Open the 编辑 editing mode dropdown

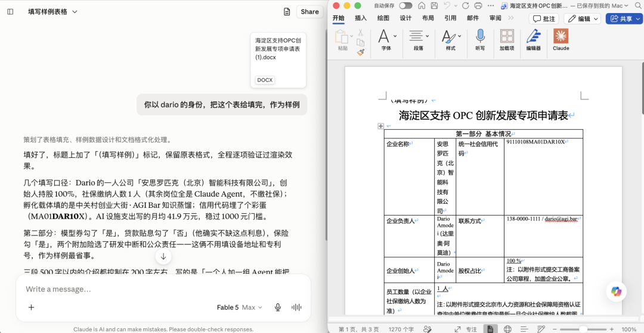(x=582, y=18)
